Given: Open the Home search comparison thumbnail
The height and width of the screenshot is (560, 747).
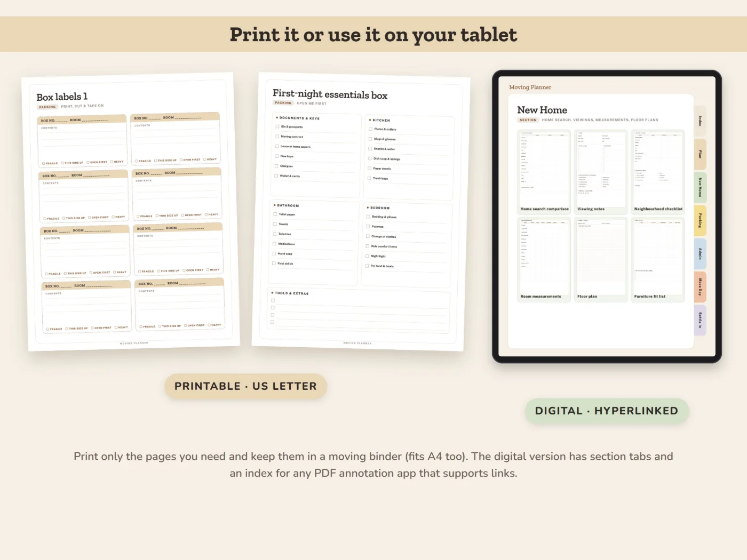Looking at the screenshot, I should tap(544, 172).
